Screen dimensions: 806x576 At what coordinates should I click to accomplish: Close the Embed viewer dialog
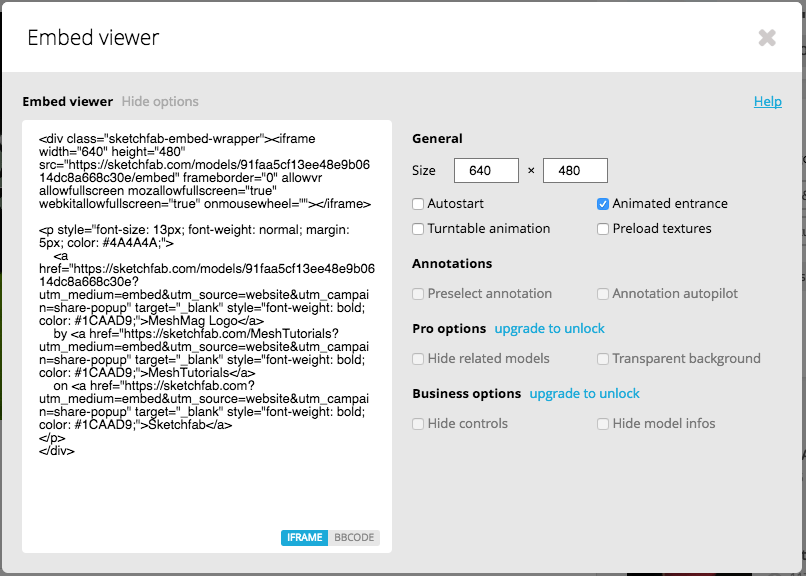pos(767,38)
